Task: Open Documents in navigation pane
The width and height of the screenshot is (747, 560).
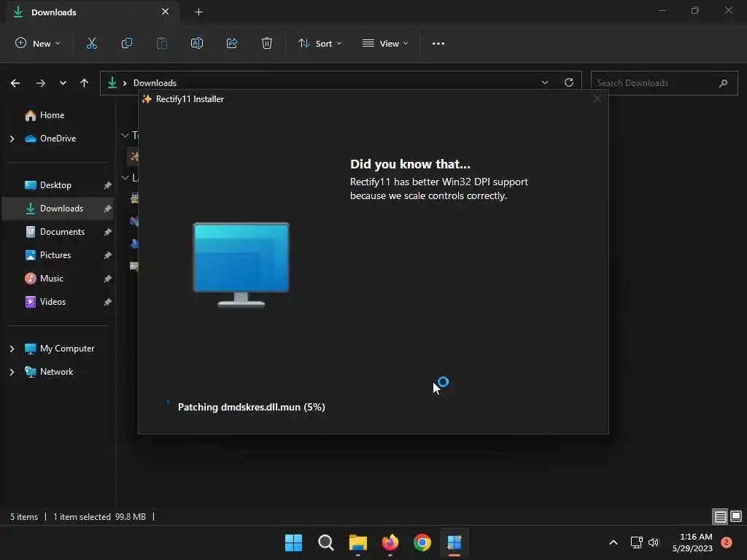Action: coord(57,232)
